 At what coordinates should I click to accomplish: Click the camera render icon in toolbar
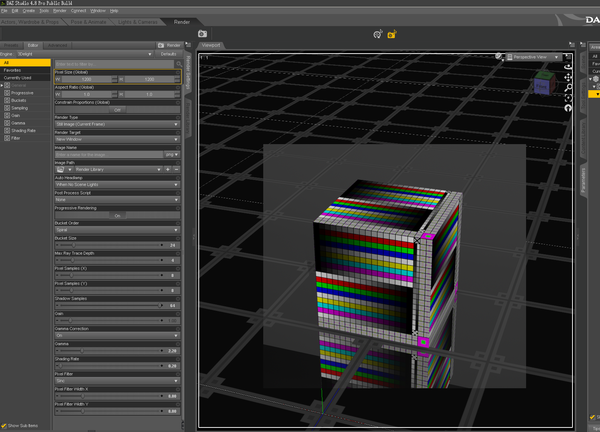point(202,34)
